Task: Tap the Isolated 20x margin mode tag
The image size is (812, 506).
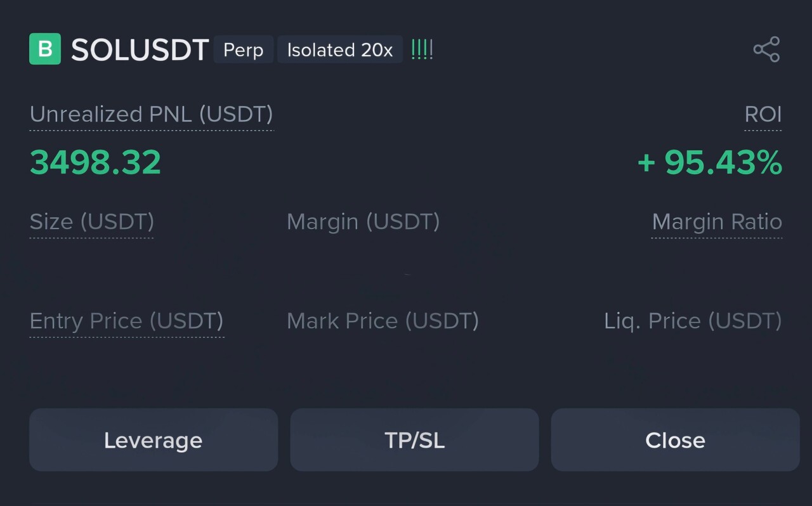Action: (340, 50)
